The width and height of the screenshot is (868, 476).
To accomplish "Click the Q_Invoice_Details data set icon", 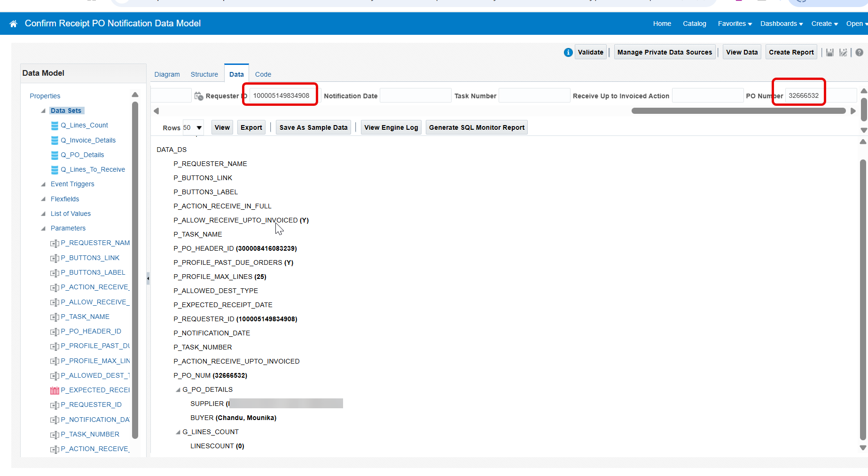I will pyautogui.click(x=55, y=140).
